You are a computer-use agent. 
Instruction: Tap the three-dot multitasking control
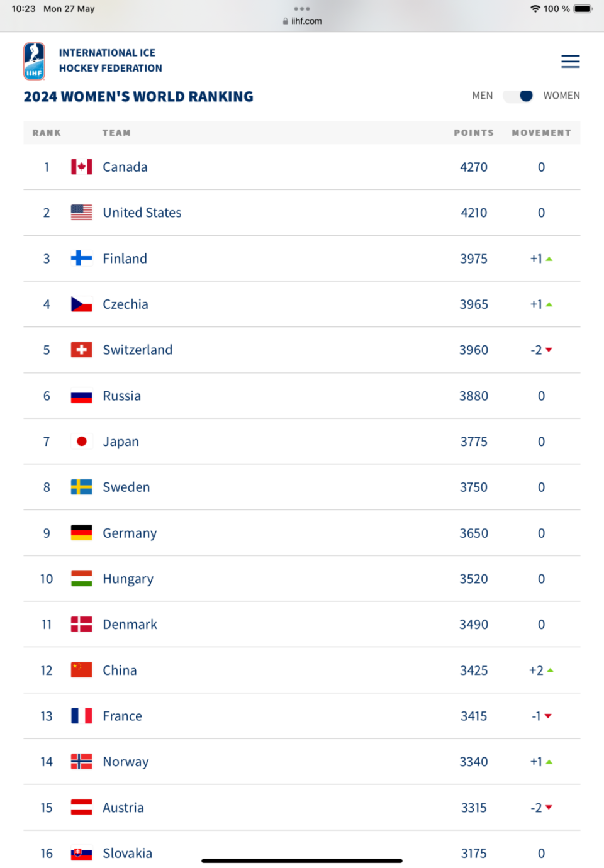pos(302,9)
